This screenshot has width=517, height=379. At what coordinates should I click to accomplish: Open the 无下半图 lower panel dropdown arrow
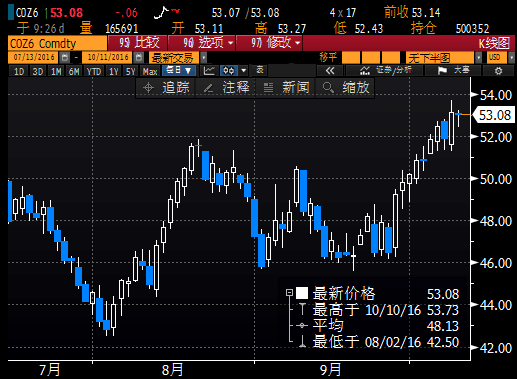479,58
